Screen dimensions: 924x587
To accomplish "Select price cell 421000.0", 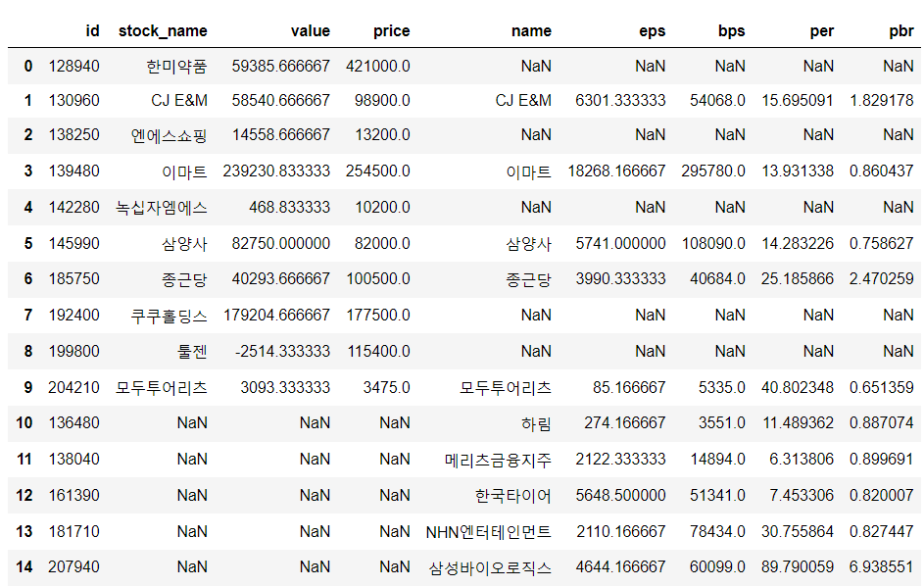I will point(377,66).
